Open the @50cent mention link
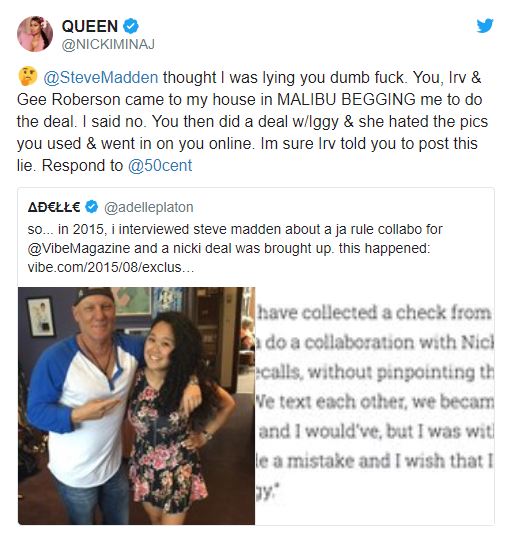 coord(160,166)
